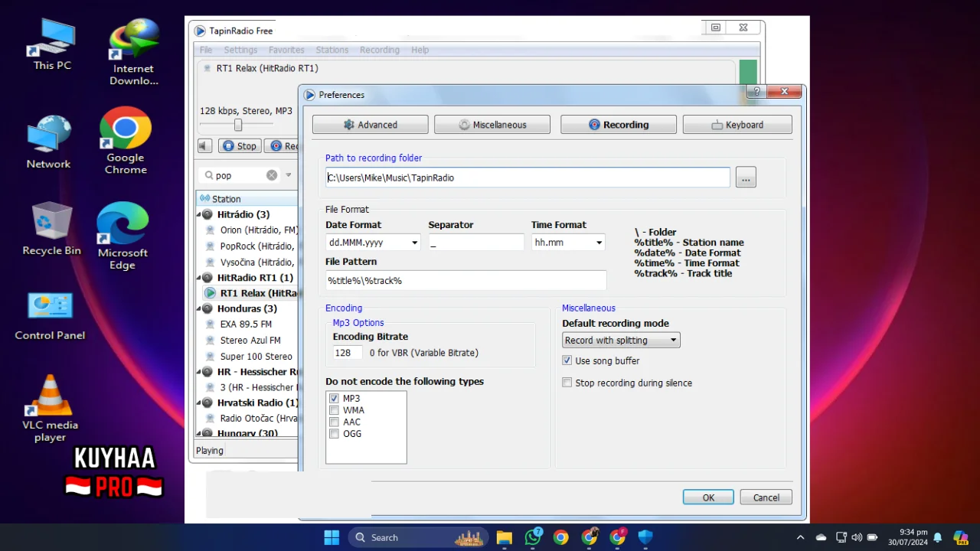Collapse the HR - Hessischer group
This screenshot has height=551, width=980.
[x=200, y=372]
